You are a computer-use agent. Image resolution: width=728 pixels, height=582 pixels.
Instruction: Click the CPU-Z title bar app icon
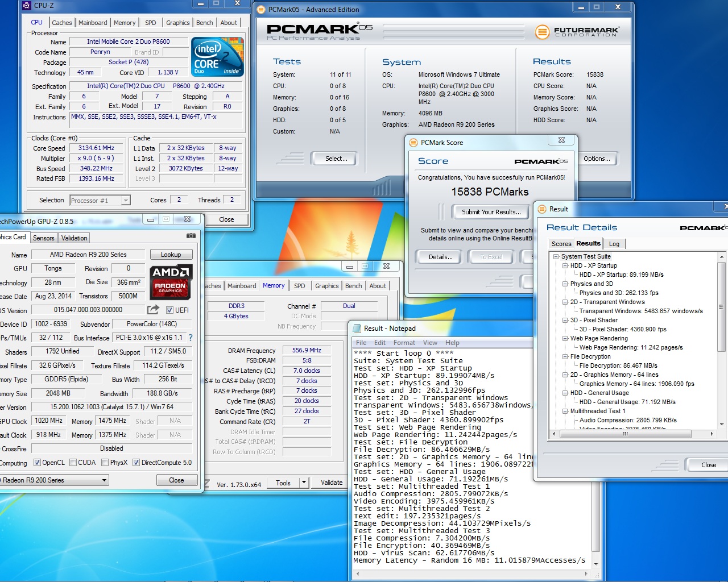pyautogui.click(x=27, y=6)
